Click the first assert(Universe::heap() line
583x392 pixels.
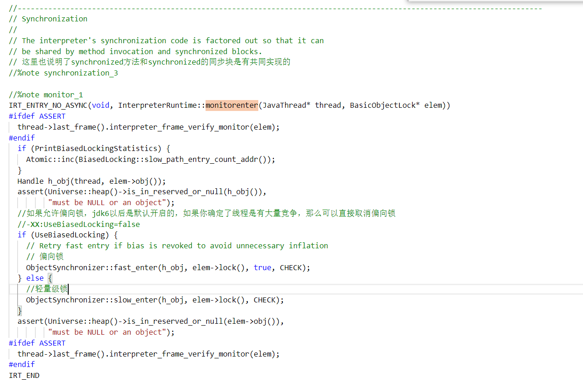[x=142, y=192]
